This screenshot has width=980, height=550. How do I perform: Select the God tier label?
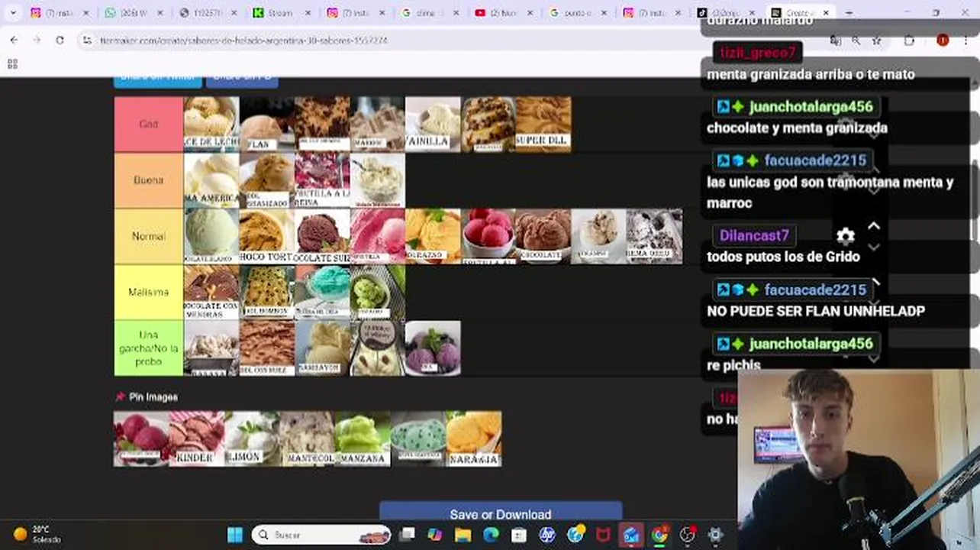click(149, 124)
